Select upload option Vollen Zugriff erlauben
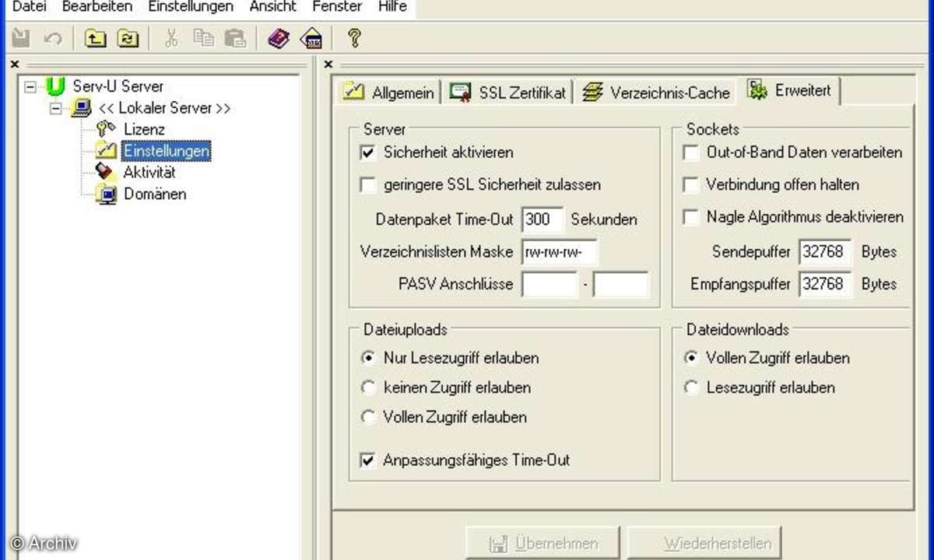This screenshot has width=934, height=560. coord(369,417)
